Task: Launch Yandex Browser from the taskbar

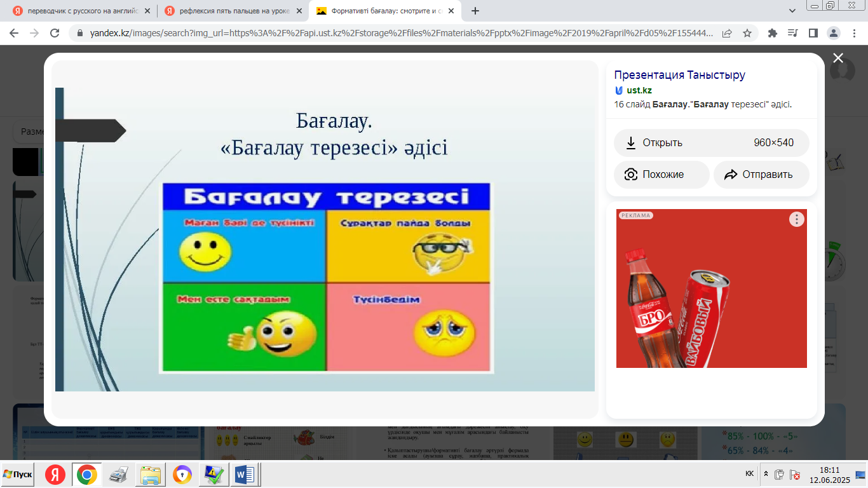Action: click(x=55, y=475)
